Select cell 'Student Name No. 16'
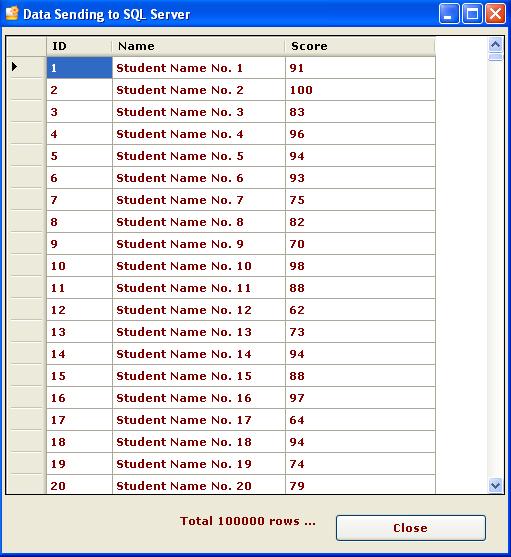 point(199,398)
